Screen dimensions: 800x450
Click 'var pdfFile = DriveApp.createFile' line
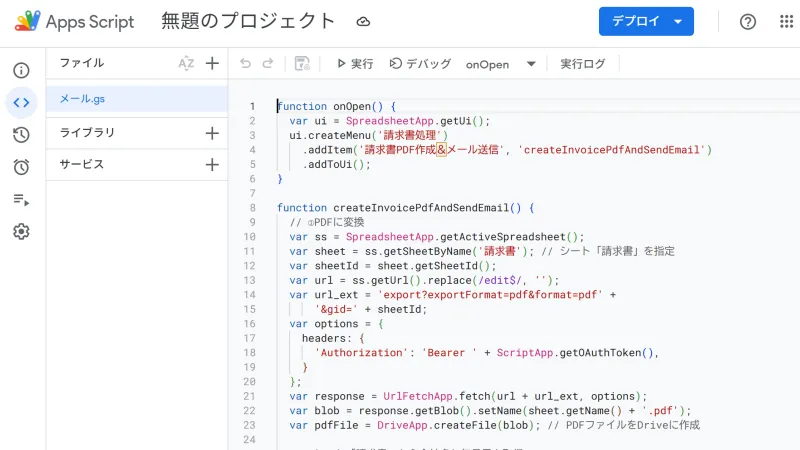coord(494,425)
